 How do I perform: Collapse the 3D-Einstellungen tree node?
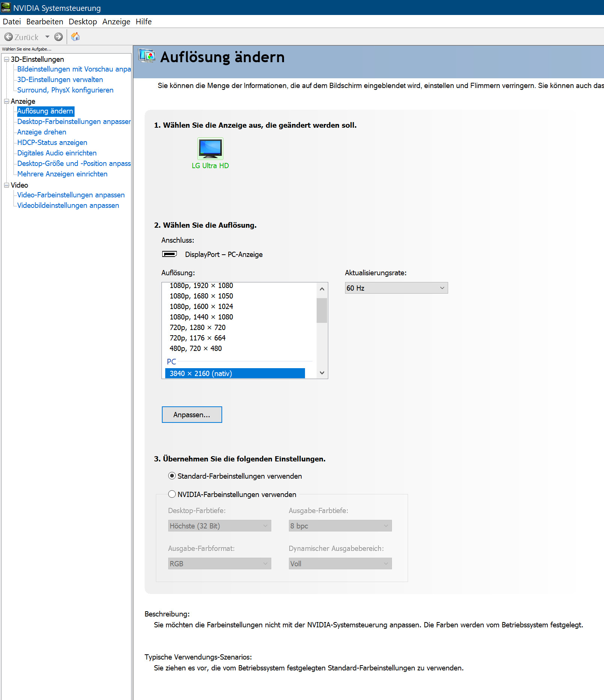pos(6,59)
